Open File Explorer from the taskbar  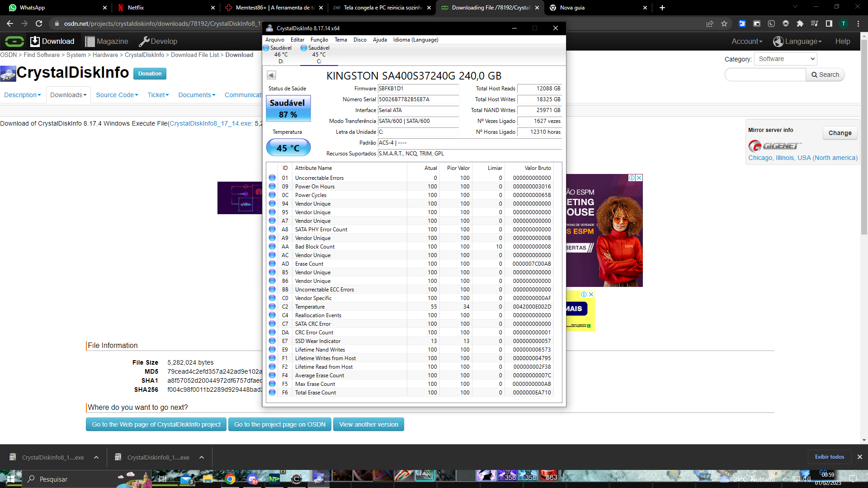[x=208, y=479]
